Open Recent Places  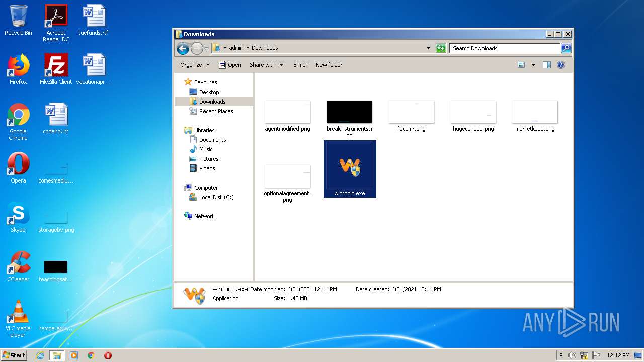211,111
